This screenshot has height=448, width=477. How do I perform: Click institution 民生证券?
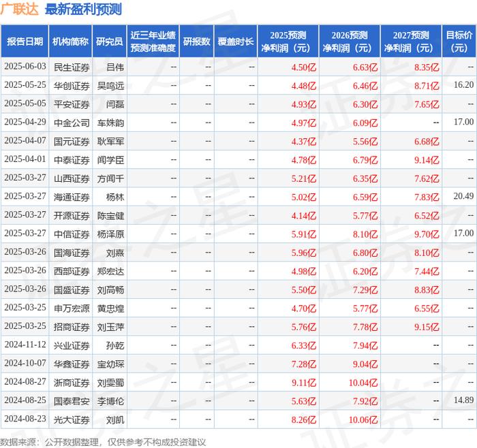72,67
